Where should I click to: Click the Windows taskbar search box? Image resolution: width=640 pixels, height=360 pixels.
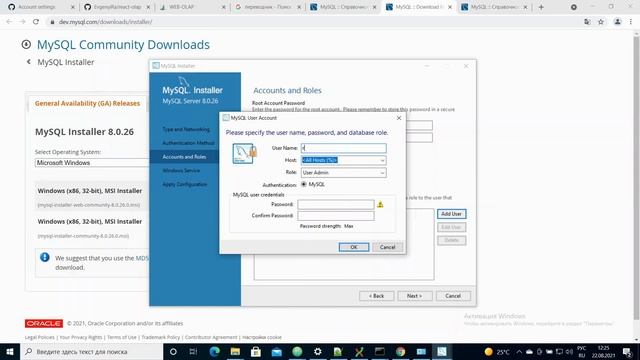(x=91, y=351)
